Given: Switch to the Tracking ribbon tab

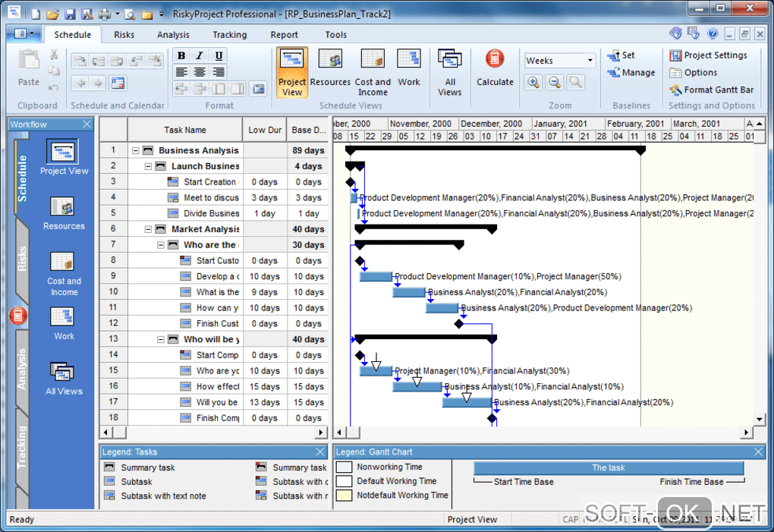Looking at the screenshot, I should [229, 35].
